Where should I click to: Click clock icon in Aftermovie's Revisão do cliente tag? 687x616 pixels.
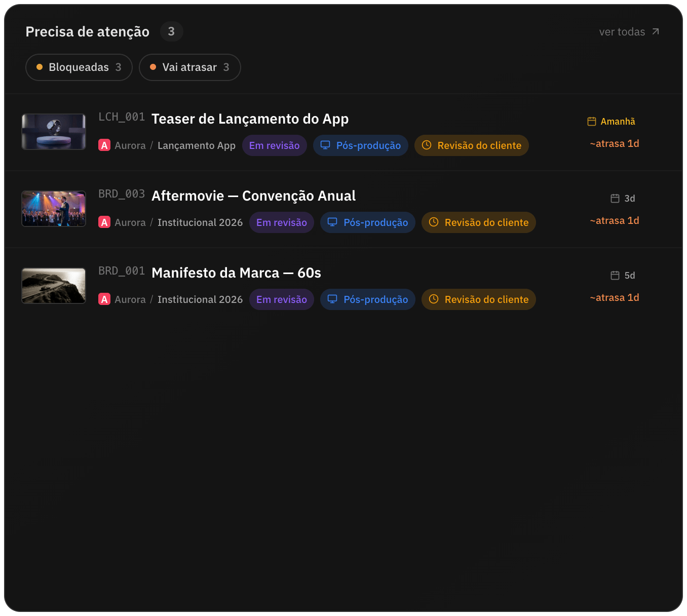tap(434, 222)
